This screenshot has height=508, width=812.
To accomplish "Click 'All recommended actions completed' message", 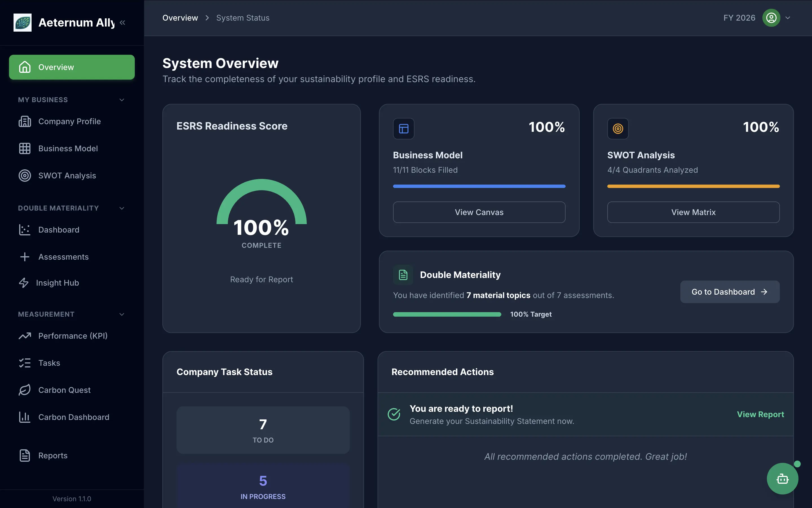I will [x=586, y=457].
